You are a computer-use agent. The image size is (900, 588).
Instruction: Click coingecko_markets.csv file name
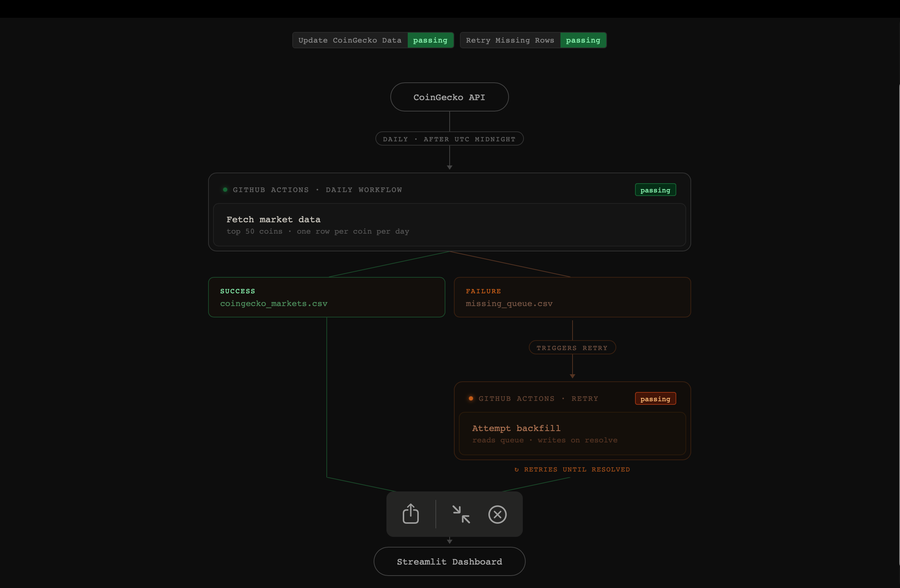pos(274,304)
